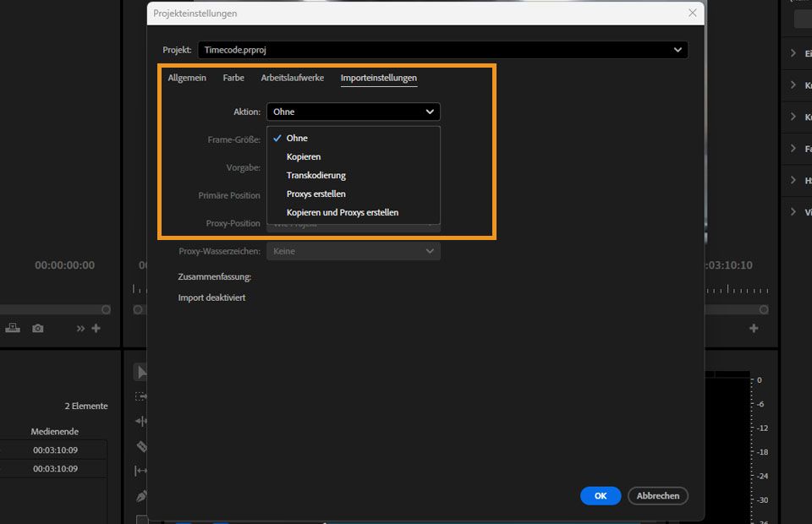Click the source monitor insert icon
Image resolution: width=812 pixels, height=524 pixels.
point(13,328)
